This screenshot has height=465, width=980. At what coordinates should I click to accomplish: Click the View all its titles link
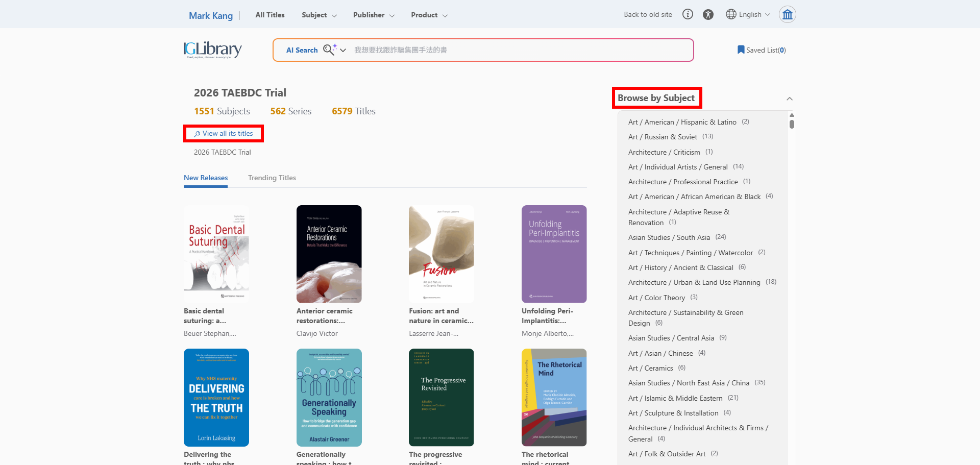point(224,134)
